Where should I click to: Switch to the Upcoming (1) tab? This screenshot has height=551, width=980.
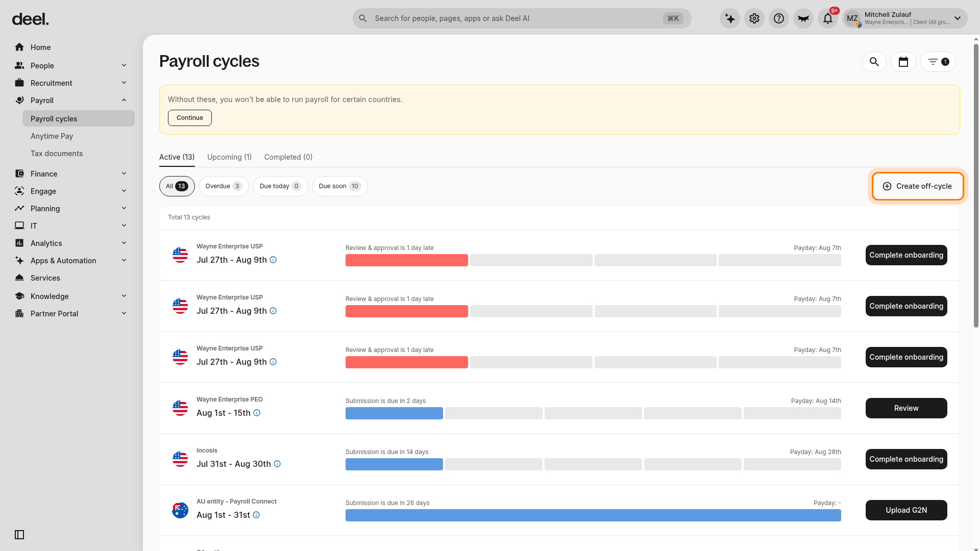point(229,157)
